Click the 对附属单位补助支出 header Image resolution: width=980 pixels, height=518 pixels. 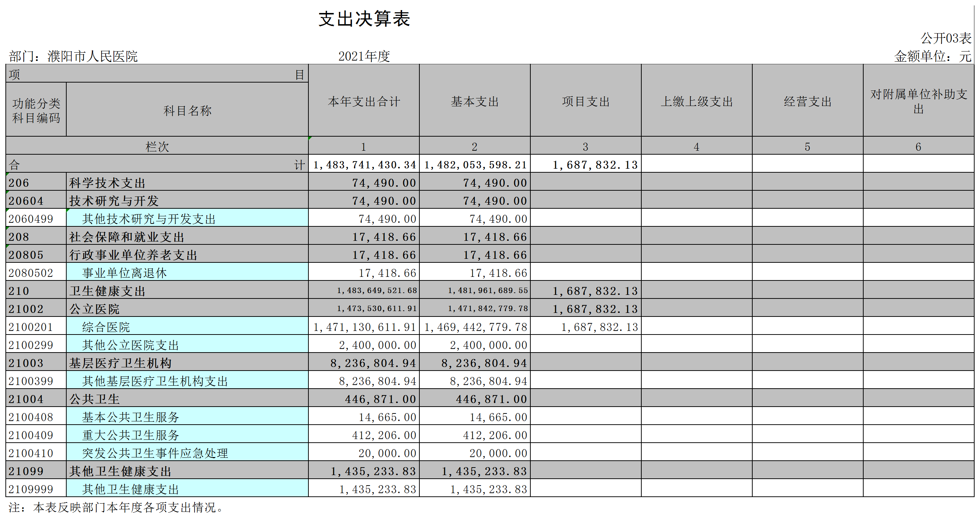pos(918,101)
